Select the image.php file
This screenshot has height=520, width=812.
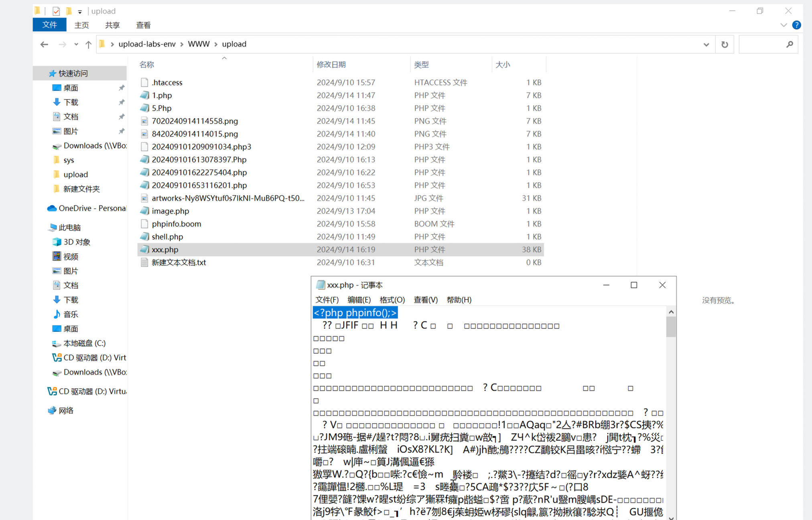click(x=170, y=211)
